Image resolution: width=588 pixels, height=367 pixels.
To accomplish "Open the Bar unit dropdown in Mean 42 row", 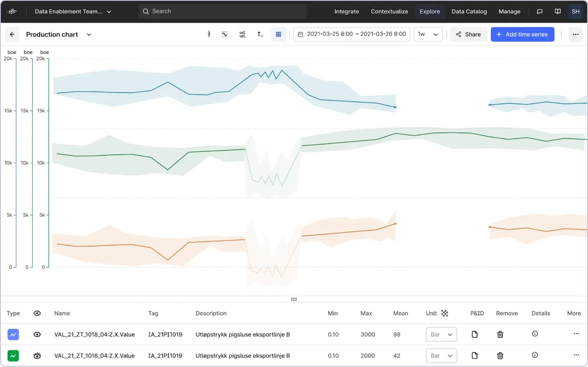I will click(x=441, y=356).
